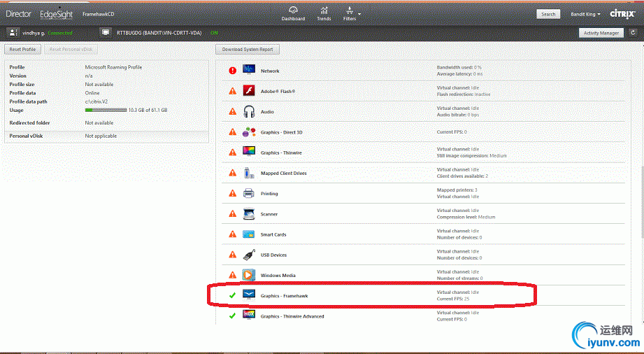
Task: Click the warning icon for Smart Cards
Action: pyautogui.click(x=232, y=234)
